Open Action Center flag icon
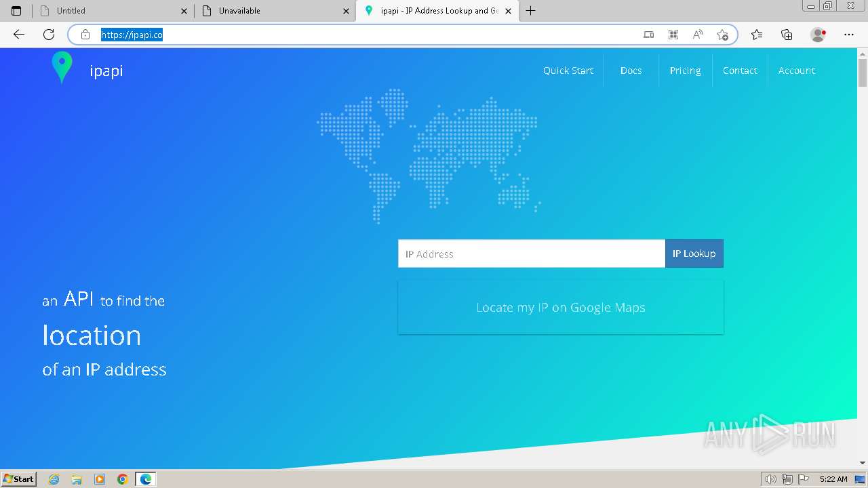 tap(803, 479)
